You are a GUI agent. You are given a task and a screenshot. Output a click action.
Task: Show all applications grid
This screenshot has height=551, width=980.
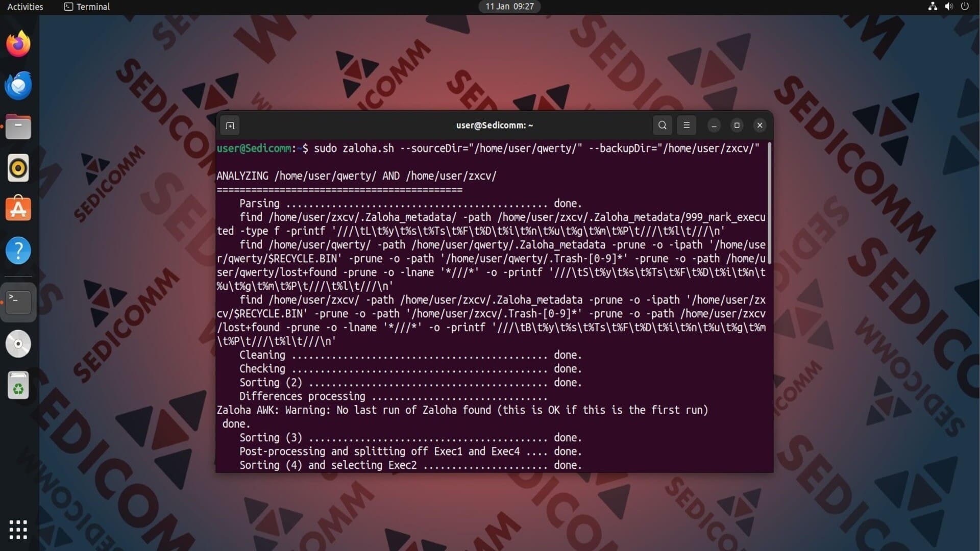pos(18,530)
